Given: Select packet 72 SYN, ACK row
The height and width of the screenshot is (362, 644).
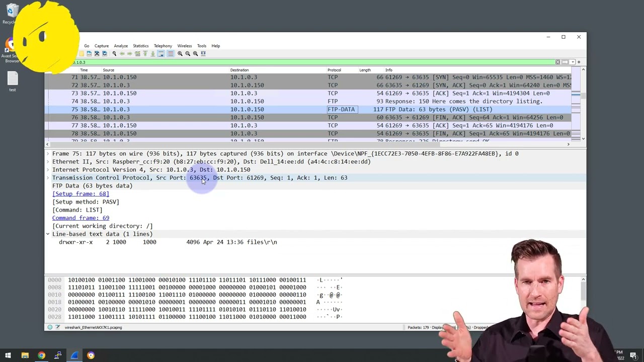Looking at the screenshot, I should coord(308,85).
